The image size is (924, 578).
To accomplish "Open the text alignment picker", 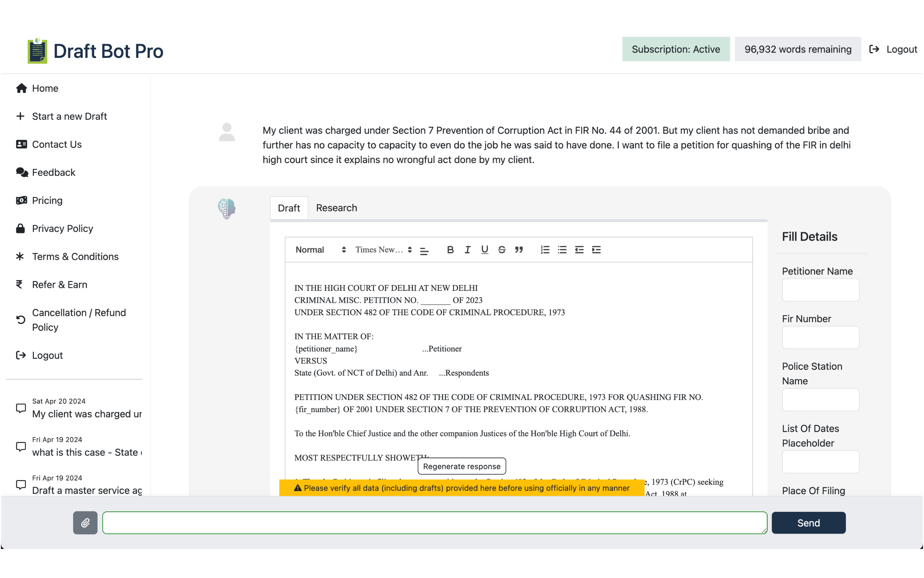I will pyautogui.click(x=425, y=251).
